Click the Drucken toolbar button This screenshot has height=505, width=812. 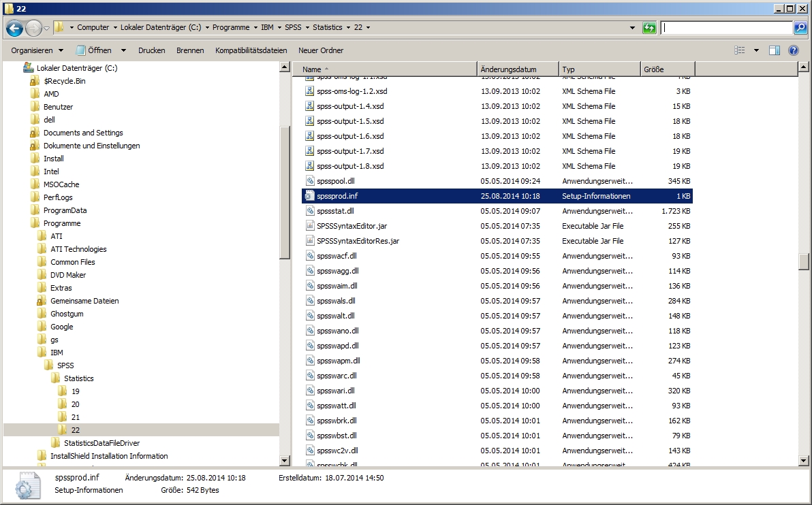pos(151,50)
